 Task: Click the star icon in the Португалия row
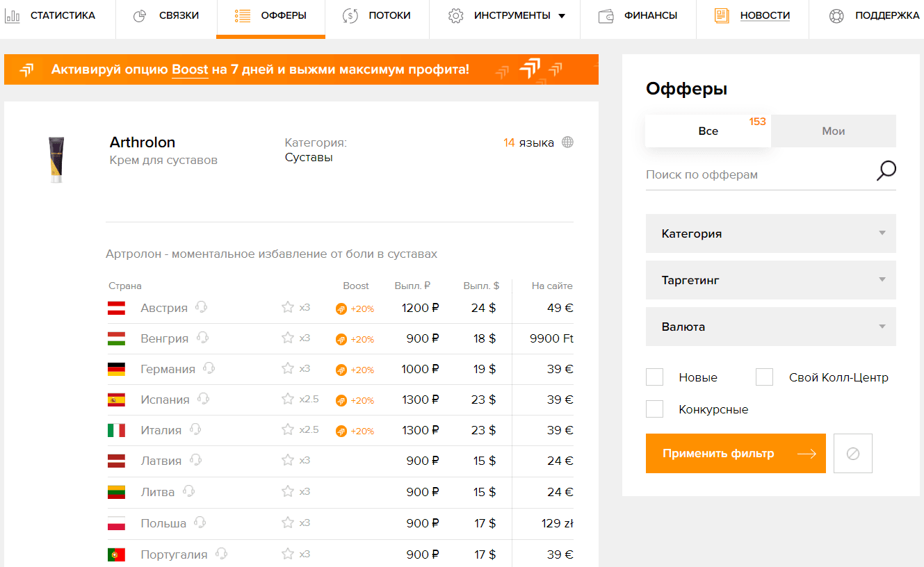[x=288, y=554]
